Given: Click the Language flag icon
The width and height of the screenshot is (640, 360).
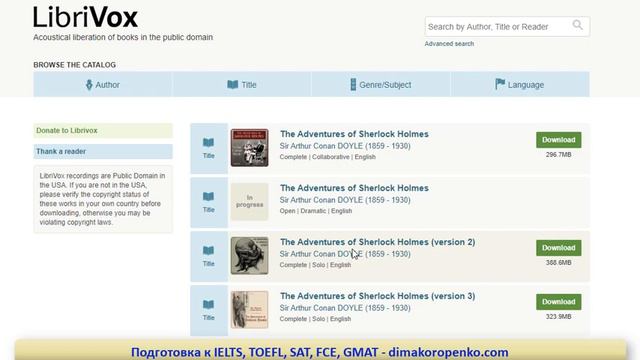Looking at the screenshot, I should [500, 84].
